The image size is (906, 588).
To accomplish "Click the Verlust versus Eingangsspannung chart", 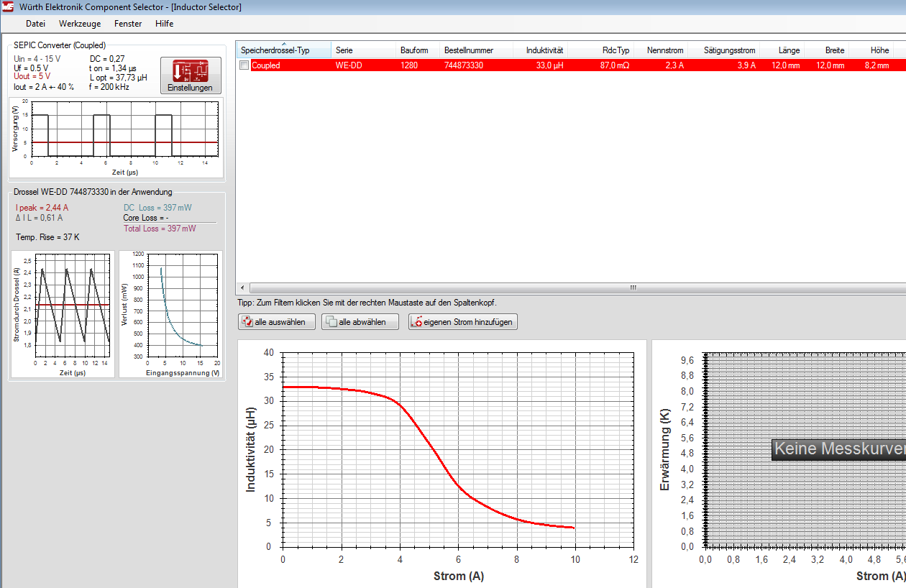I will [x=170, y=314].
